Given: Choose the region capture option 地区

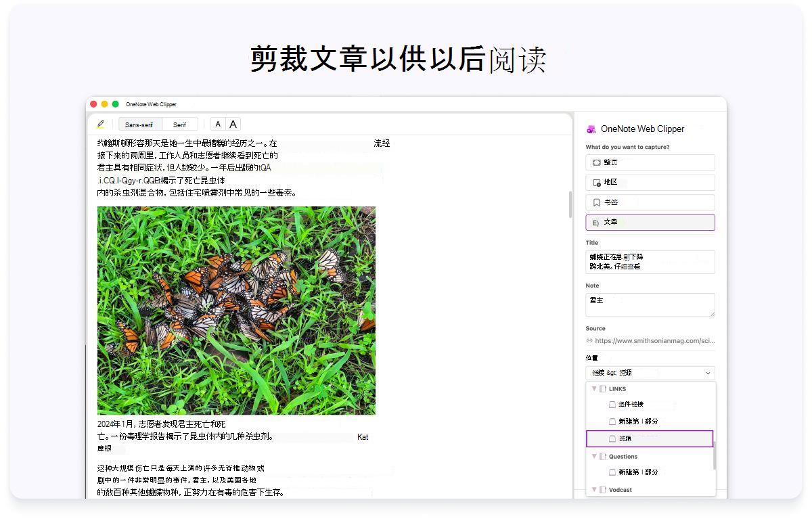Looking at the screenshot, I should coord(650,183).
